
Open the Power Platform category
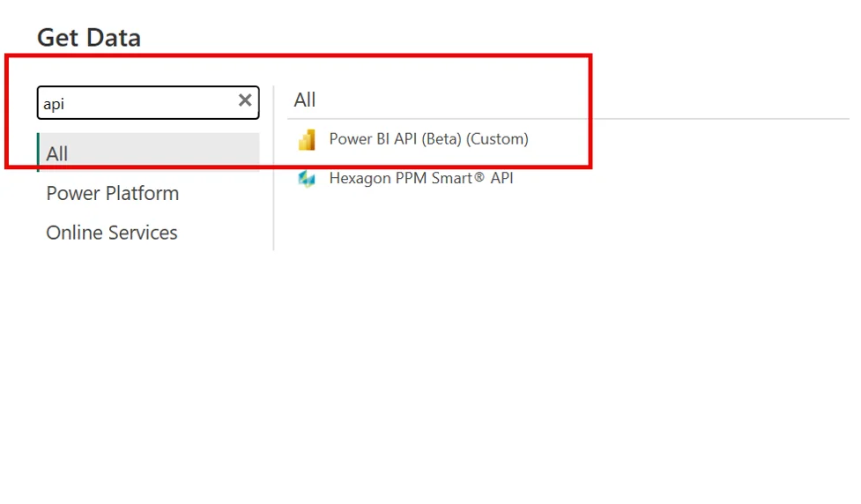(112, 193)
